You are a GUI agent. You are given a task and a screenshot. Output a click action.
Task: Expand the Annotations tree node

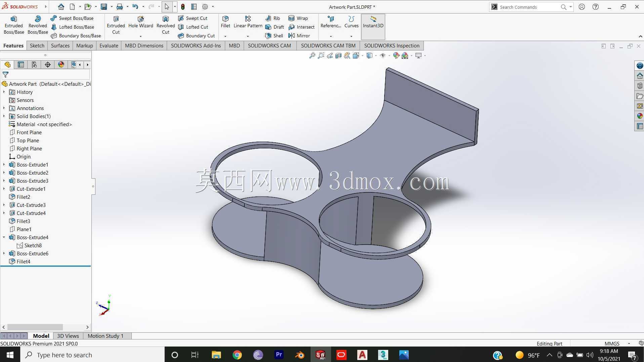point(4,108)
